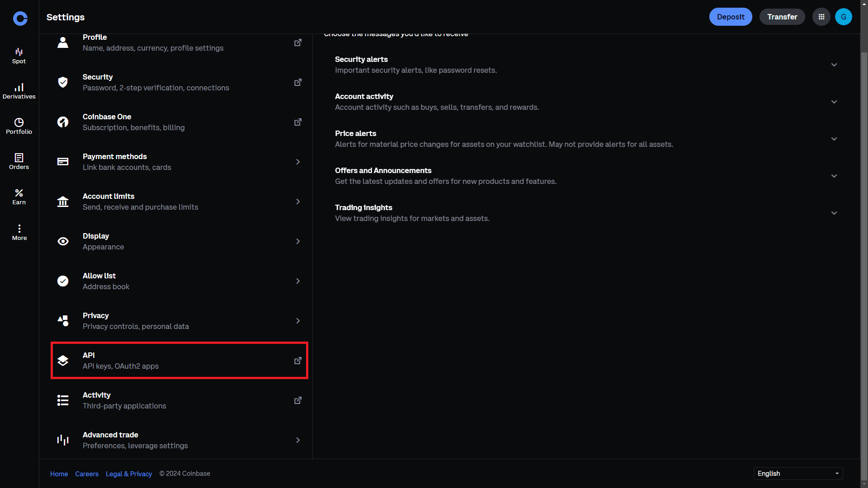Expand Offers and Announcements section
This screenshot has height=488, width=868.
[x=834, y=176]
